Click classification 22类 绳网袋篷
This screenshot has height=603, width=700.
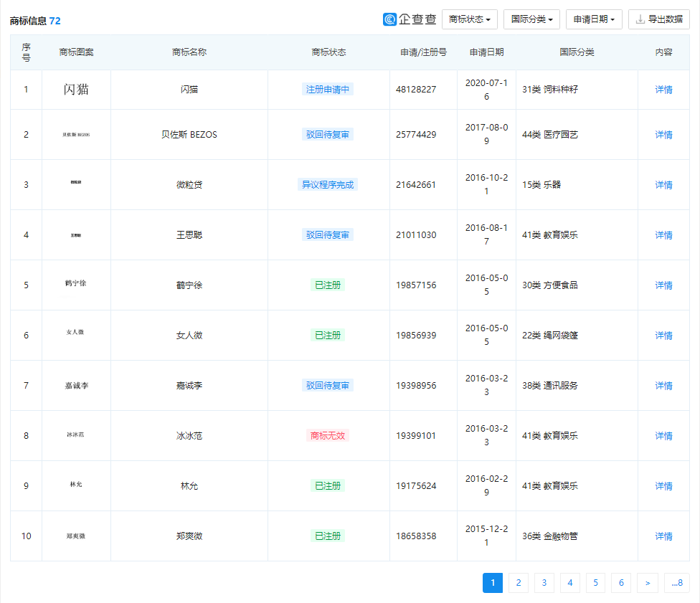550,336
